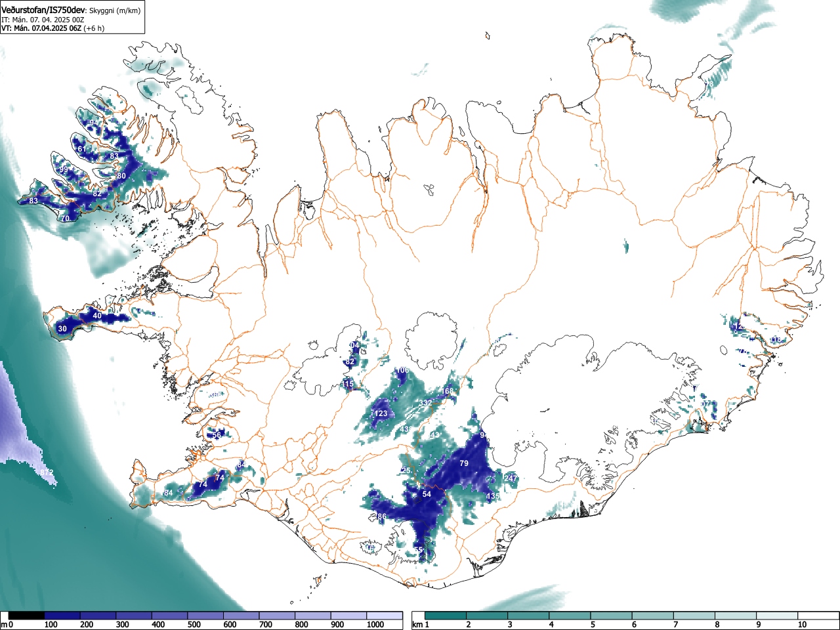Viewport: 840px width, 630px height.
Task: Click the '80' visibility value in Westfjords
Action: 121,177
